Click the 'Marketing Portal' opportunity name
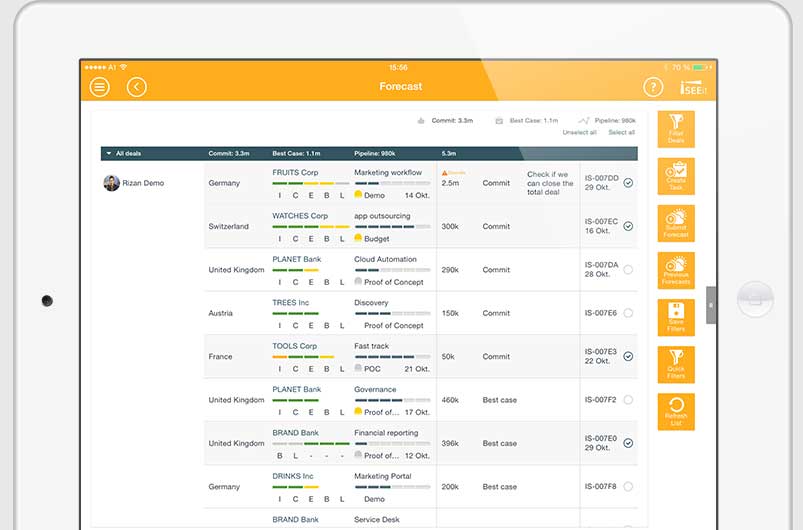803x530 pixels. point(383,476)
